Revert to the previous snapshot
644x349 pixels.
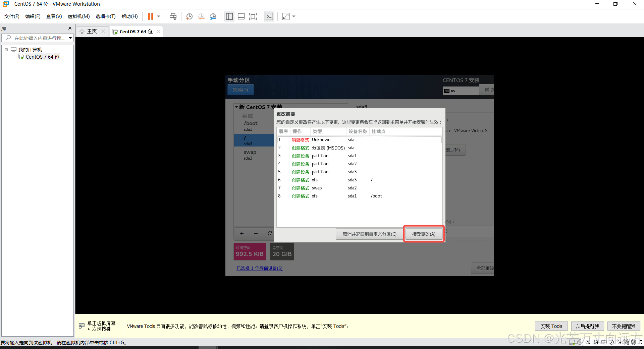201,16
